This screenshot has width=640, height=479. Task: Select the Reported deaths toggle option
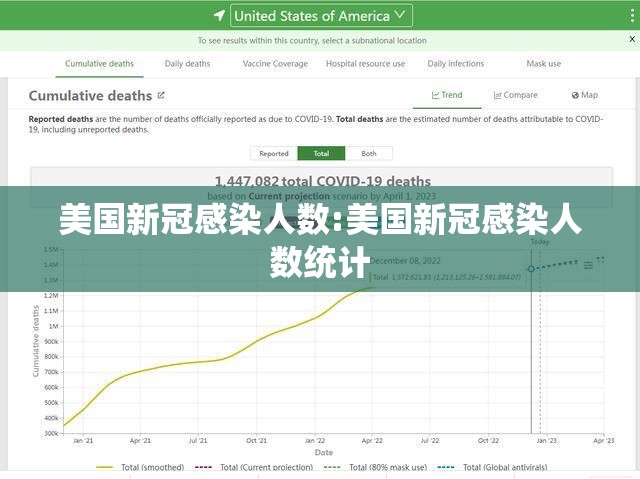coord(274,153)
